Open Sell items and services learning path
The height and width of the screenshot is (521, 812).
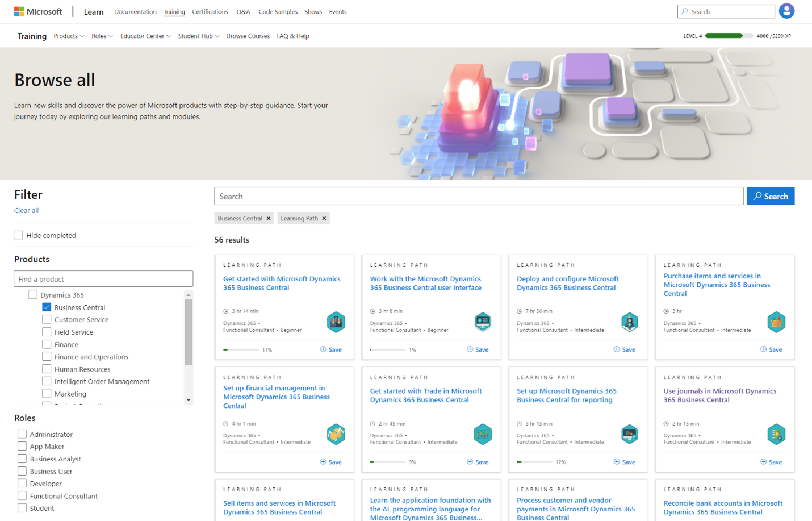coord(279,507)
